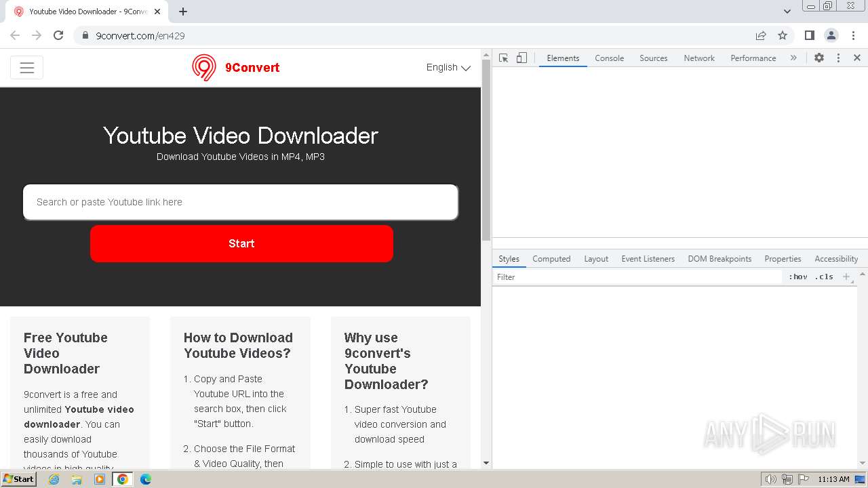868x488 pixels.
Task: Open Microsoft Edge from taskbar
Action: pyautogui.click(x=146, y=479)
